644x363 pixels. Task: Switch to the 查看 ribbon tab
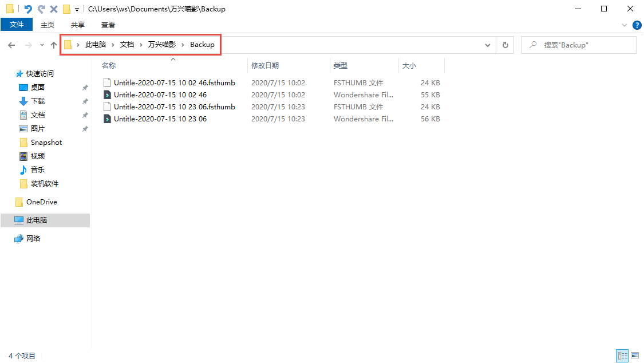pos(108,25)
